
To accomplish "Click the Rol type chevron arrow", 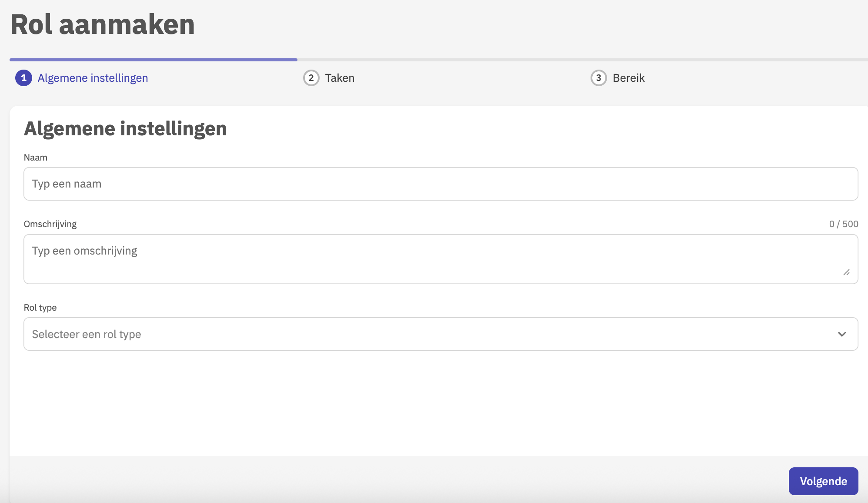I will click(841, 334).
